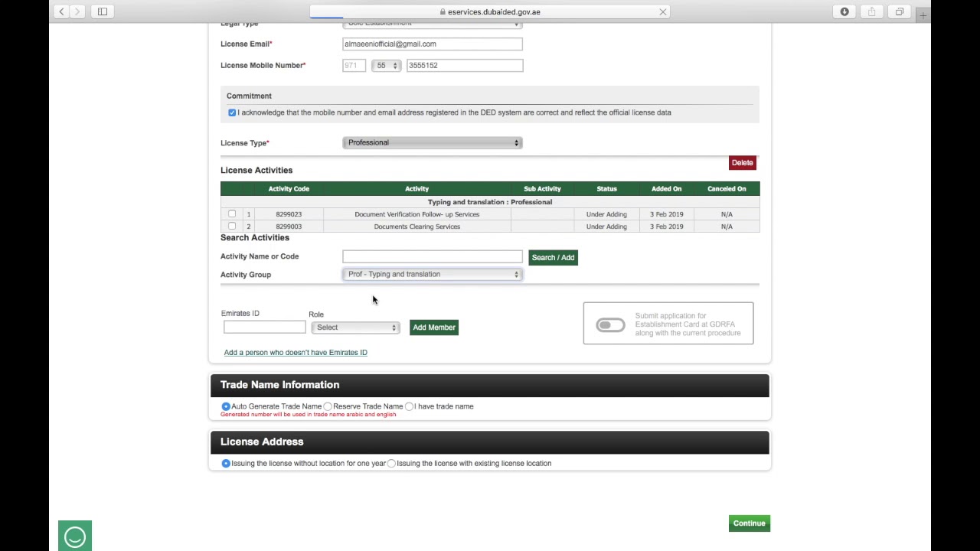Viewport: 980px width, 551px height.
Task: Click the address bar eservices.dubaided.gov.ae
Action: (x=490, y=11)
